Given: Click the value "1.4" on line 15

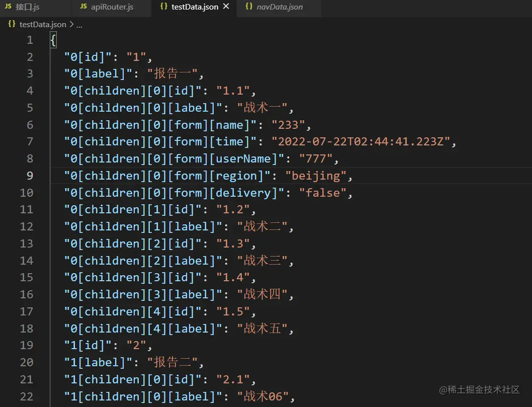Looking at the screenshot, I should tap(233, 277).
